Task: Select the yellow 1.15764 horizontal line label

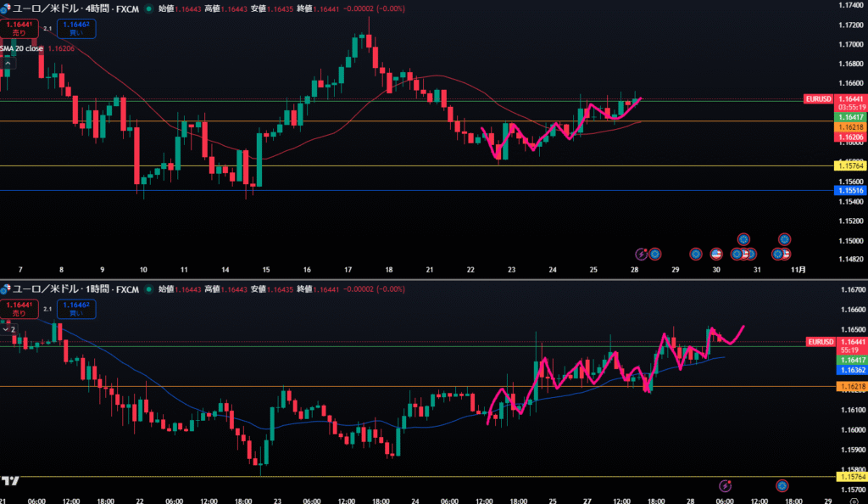Action: pos(849,165)
